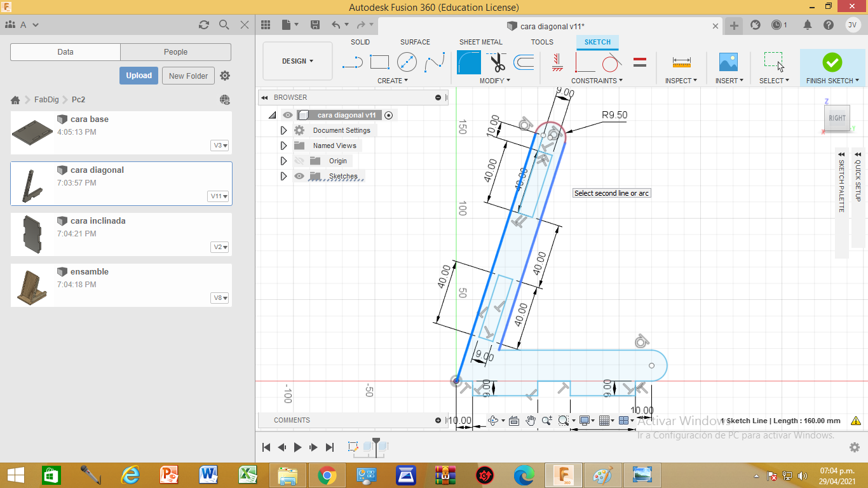Screen dimensions: 868x488
Task: Search in the data panel
Action: 224,25
